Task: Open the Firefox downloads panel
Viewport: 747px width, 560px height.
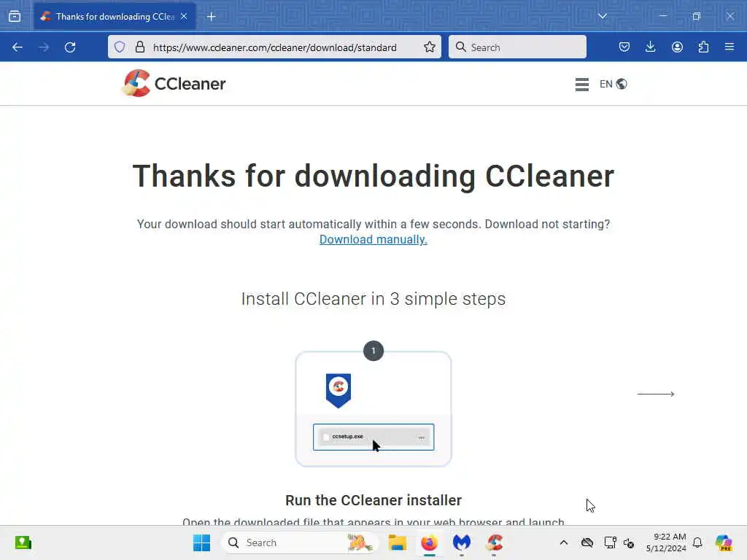Action: (x=650, y=47)
